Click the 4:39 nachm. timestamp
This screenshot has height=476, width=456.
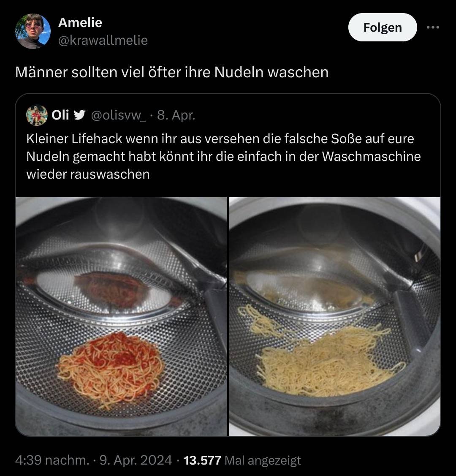tap(52, 460)
